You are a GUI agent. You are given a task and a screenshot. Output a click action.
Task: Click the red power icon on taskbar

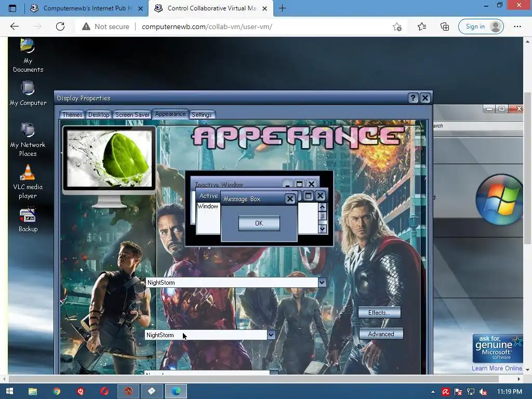click(81, 391)
